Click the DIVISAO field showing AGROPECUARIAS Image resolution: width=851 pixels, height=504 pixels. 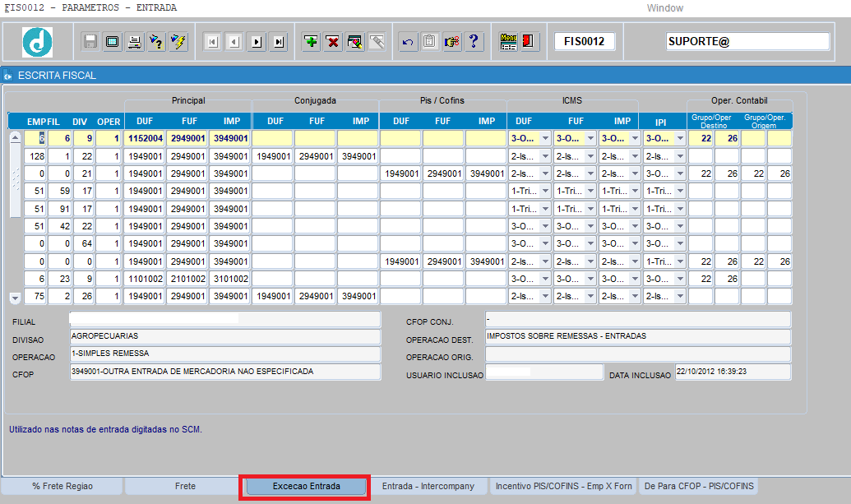point(225,337)
